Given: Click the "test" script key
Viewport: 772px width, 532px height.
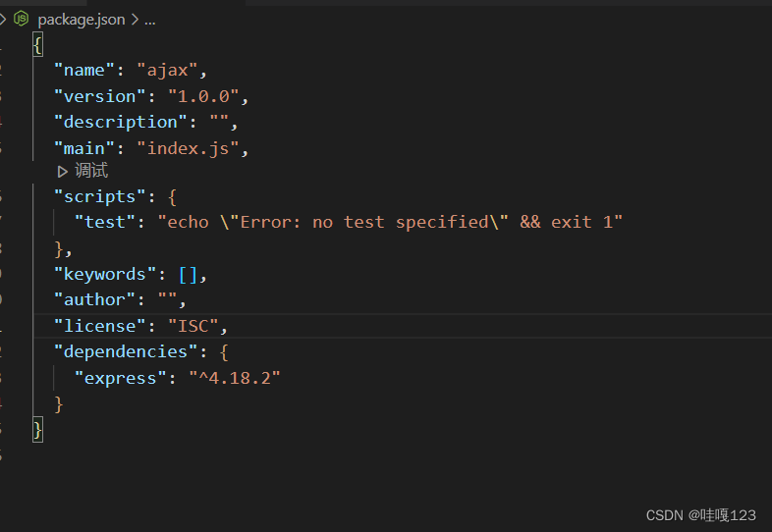Looking at the screenshot, I should point(105,222).
